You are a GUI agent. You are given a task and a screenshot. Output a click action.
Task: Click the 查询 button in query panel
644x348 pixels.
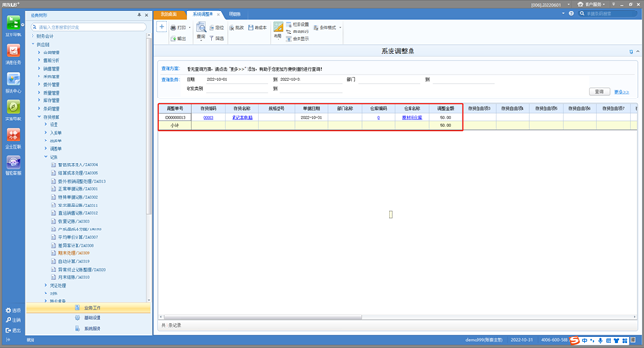click(x=599, y=92)
